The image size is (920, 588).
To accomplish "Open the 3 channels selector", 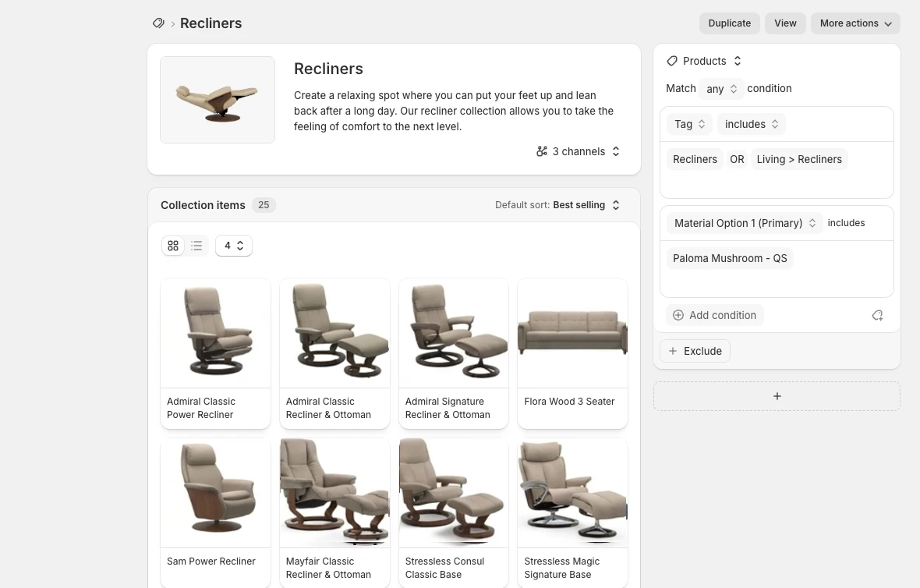I will (x=578, y=151).
